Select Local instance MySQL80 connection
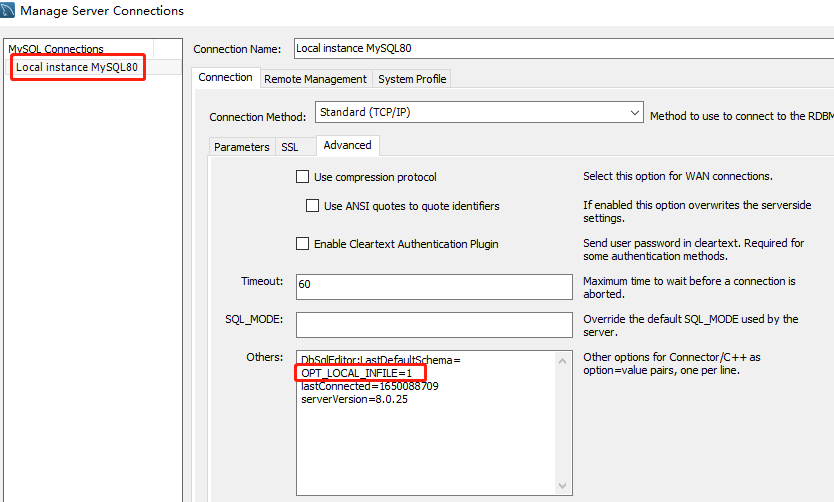 pos(77,67)
